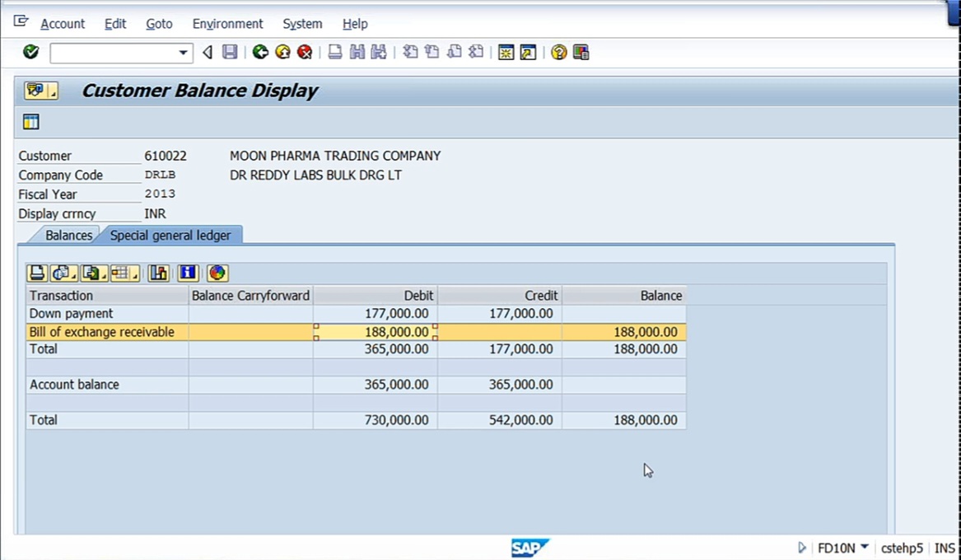Click the grand total debit 730,000.00
Viewport: 961px width, 560px height.
click(397, 420)
